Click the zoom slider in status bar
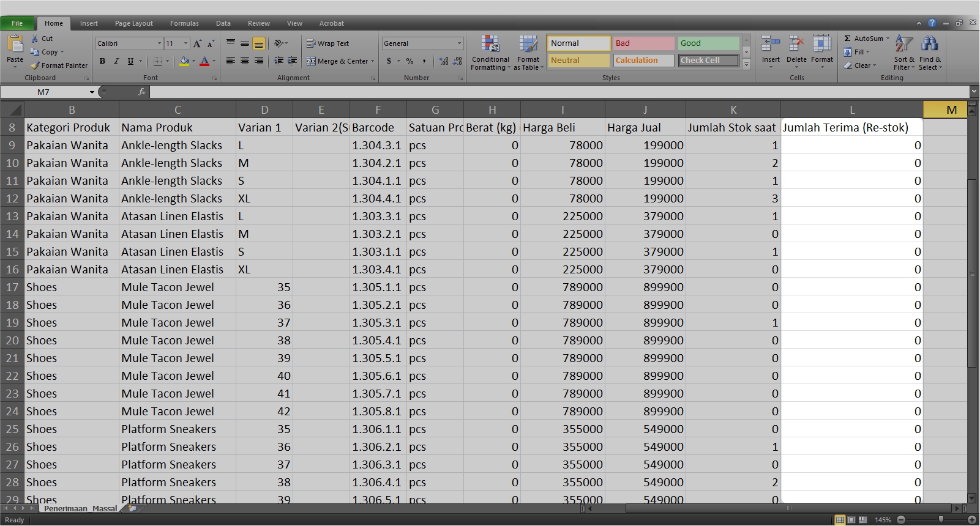 [x=941, y=520]
